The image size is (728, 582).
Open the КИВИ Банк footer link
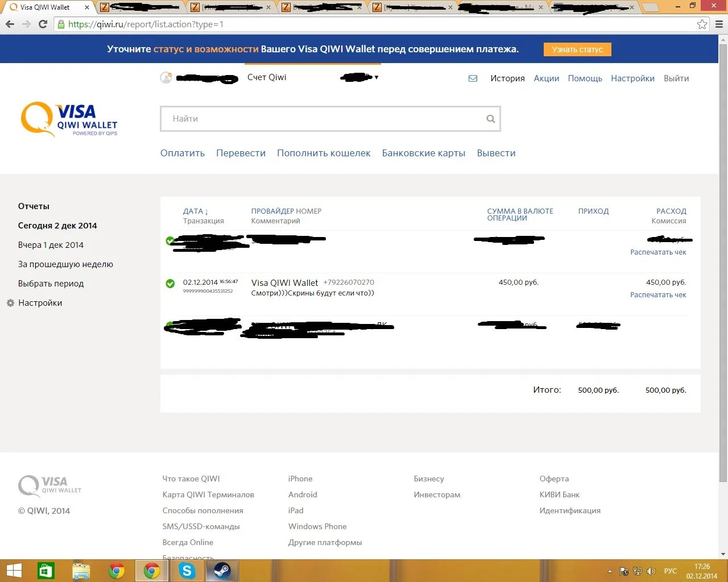pos(560,495)
